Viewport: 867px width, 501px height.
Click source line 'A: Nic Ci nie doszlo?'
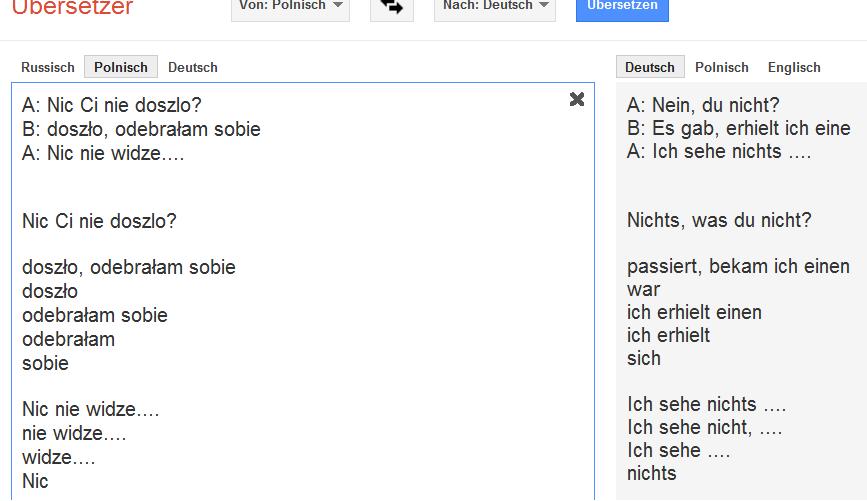[119, 105]
